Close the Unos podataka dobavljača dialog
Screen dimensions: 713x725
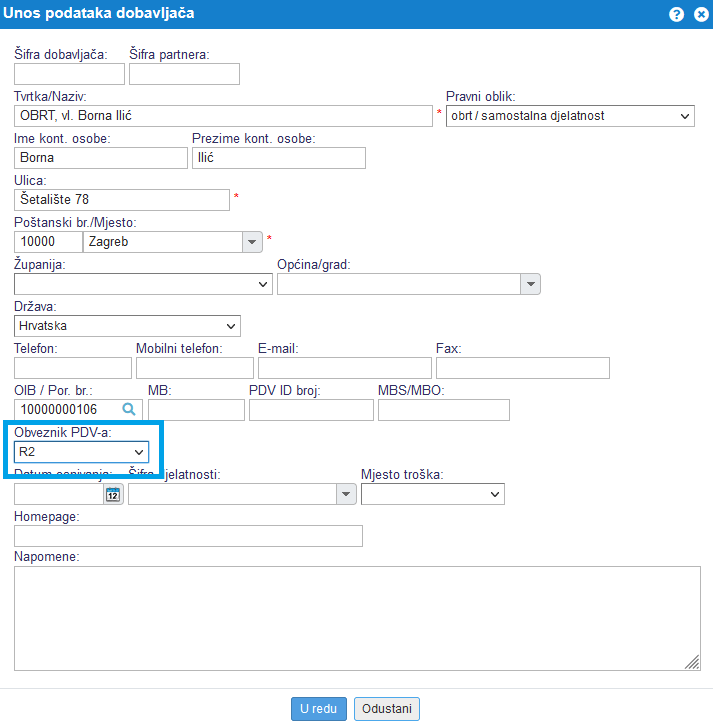pyautogui.click(x=698, y=14)
